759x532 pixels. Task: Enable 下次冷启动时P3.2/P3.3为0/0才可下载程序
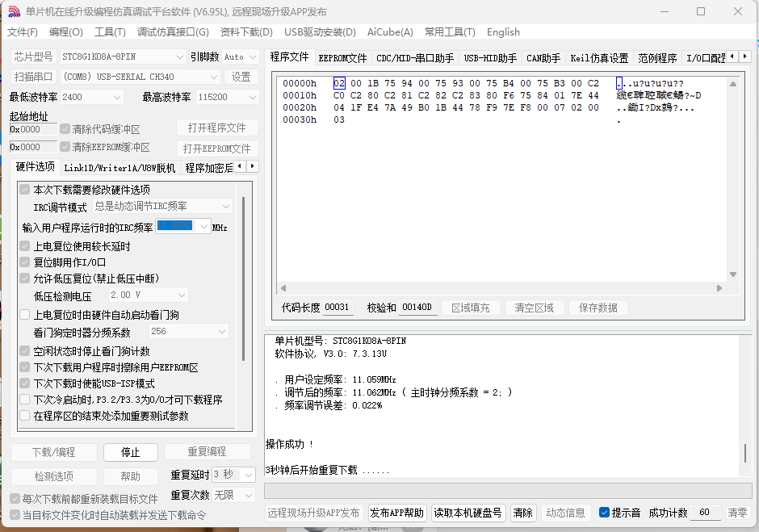[x=25, y=400]
